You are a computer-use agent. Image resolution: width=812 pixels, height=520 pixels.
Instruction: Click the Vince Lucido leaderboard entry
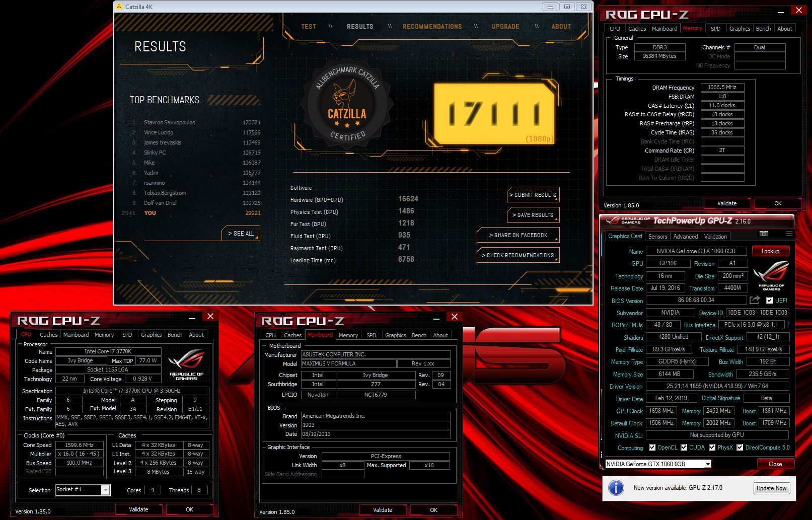coord(197,132)
